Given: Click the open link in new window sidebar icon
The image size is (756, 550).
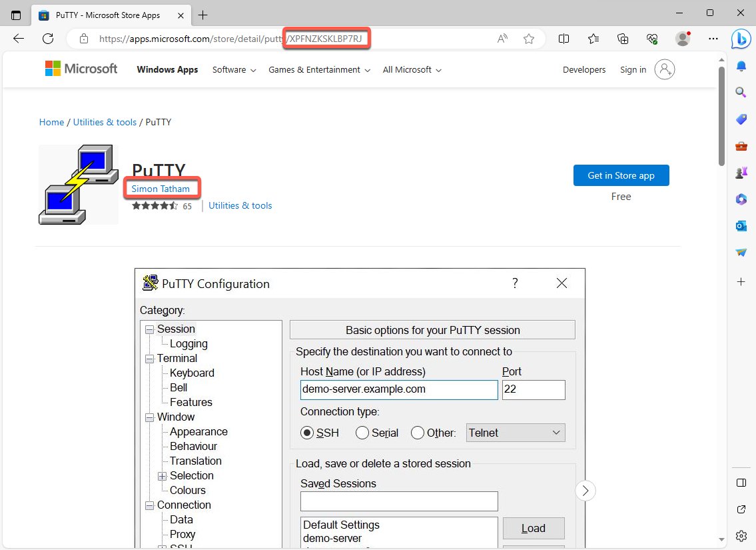Looking at the screenshot, I should [741, 509].
